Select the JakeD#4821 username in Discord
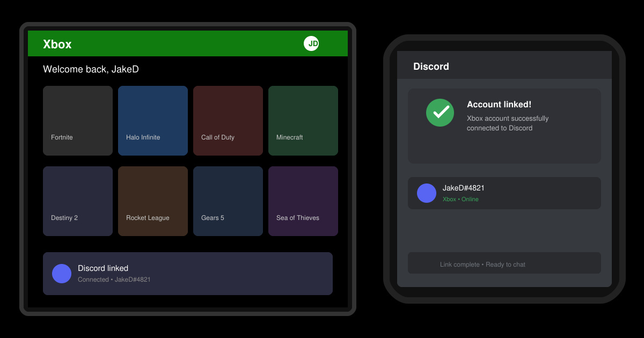 point(464,188)
